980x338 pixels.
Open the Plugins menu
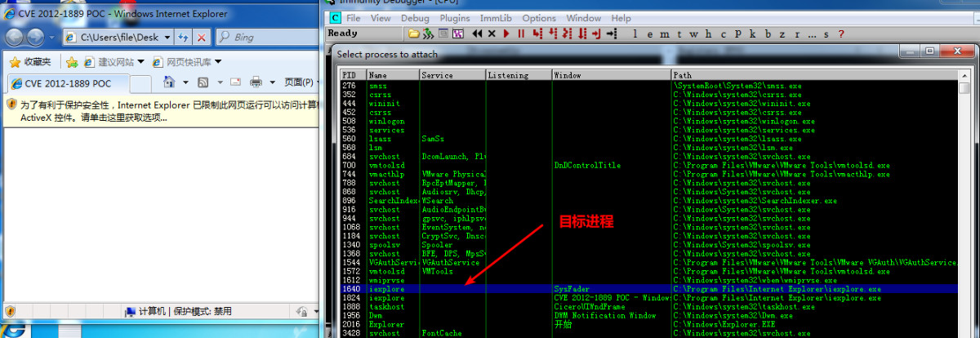coord(453,18)
